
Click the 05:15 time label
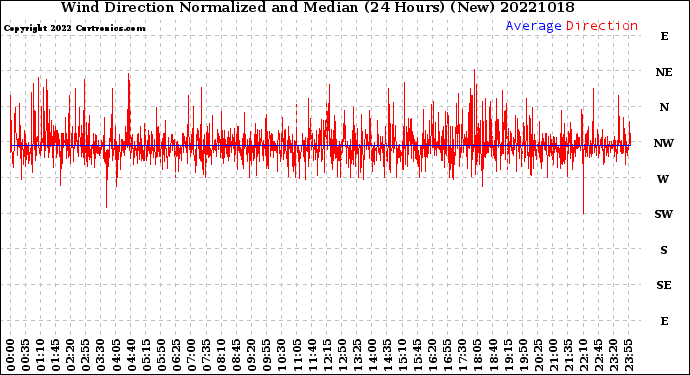(x=146, y=355)
